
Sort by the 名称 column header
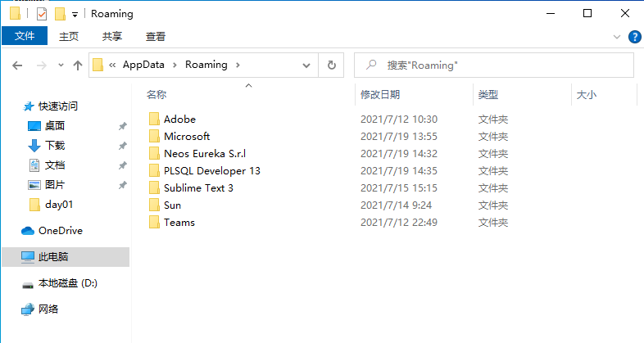[x=156, y=95]
